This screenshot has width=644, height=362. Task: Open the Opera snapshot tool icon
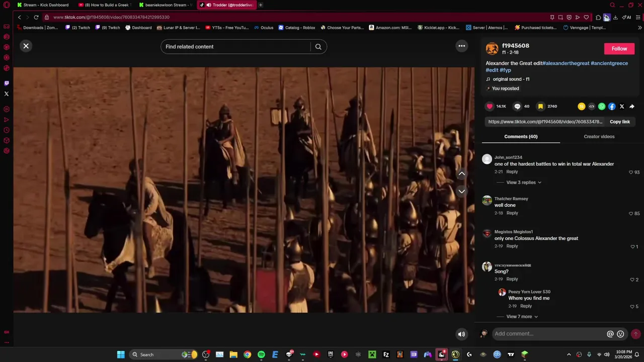click(560, 17)
